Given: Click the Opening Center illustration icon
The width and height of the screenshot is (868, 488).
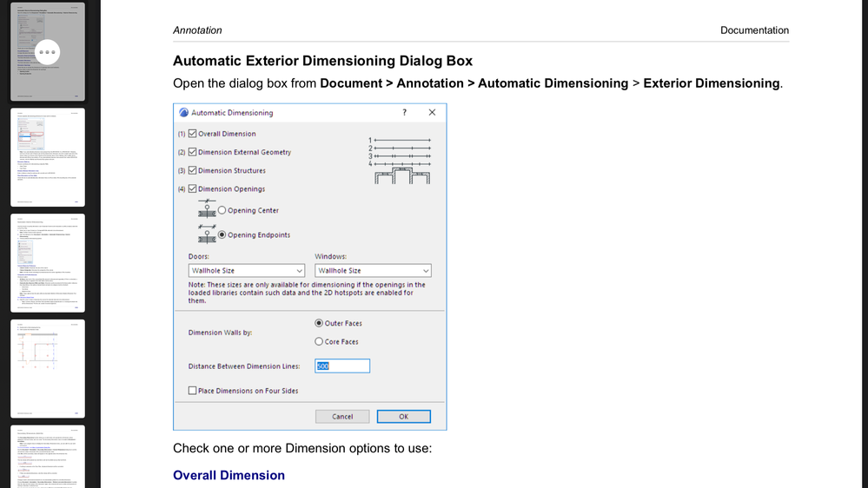Looking at the screenshot, I should [207, 209].
